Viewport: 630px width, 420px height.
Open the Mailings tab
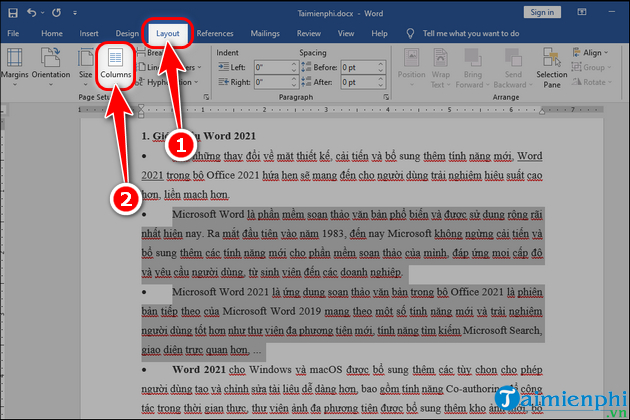(264, 33)
